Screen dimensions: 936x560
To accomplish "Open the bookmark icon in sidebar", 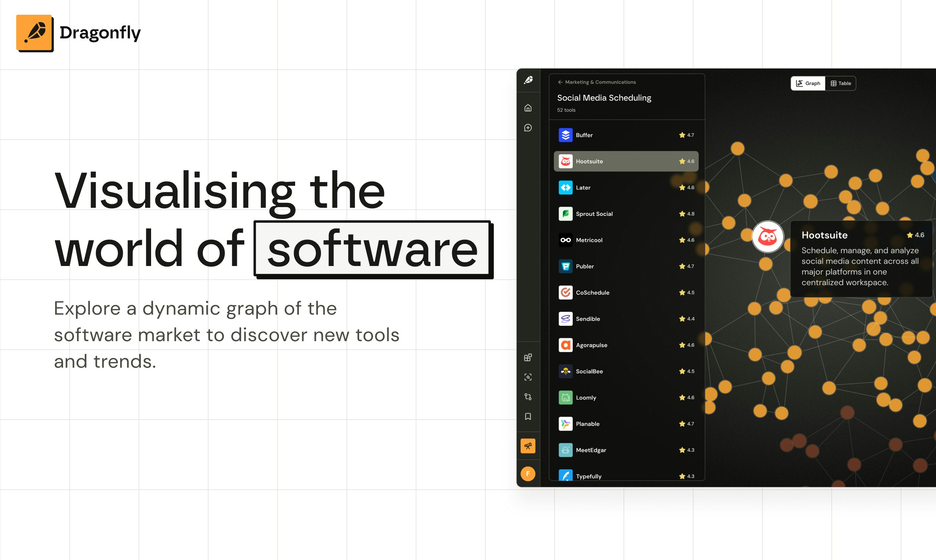I will click(528, 416).
